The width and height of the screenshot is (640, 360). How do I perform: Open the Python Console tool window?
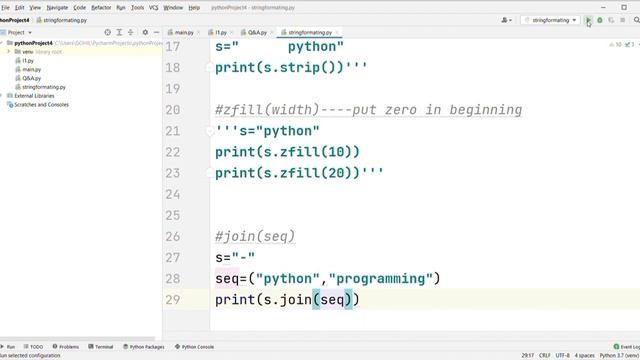click(194, 347)
